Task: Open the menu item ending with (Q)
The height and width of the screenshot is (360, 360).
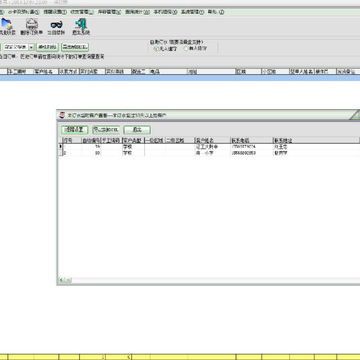Action: point(137,12)
